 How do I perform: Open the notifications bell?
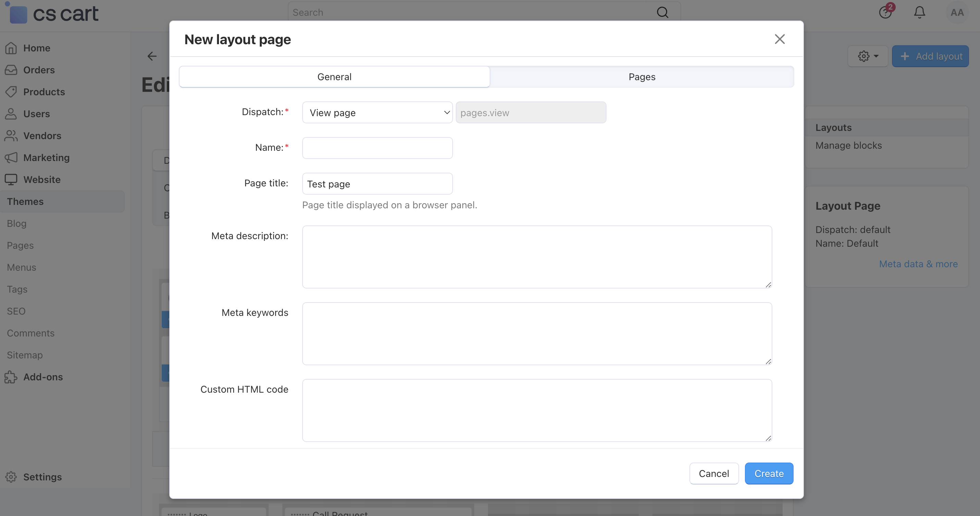coord(919,12)
